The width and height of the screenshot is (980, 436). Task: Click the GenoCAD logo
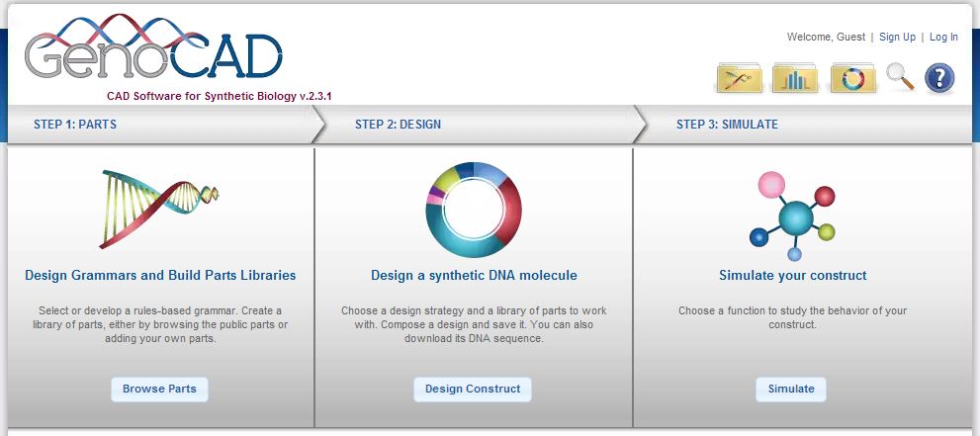coord(153,48)
